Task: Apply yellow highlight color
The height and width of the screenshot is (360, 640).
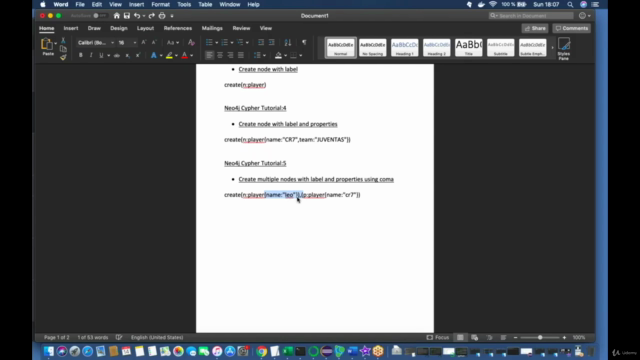Action: [x=169, y=55]
